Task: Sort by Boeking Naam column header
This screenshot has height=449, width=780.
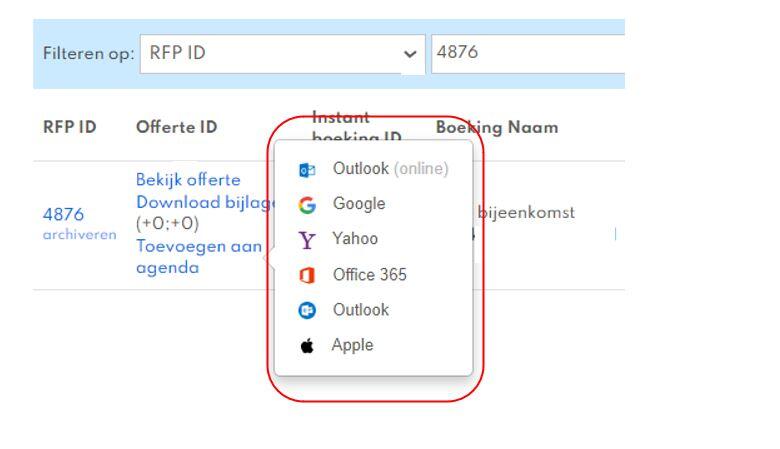Action: tap(497, 127)
